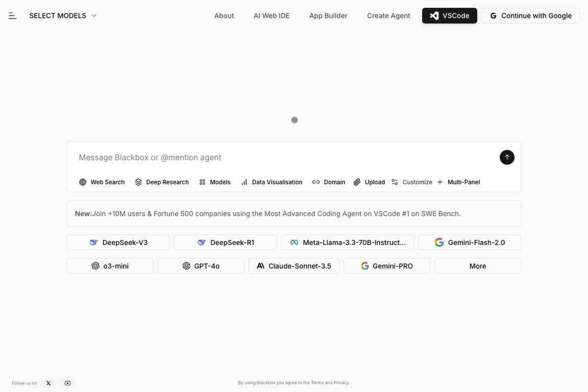Enable Multi-Panel view
Screen dimensions: 588x392
coord(458,182)
